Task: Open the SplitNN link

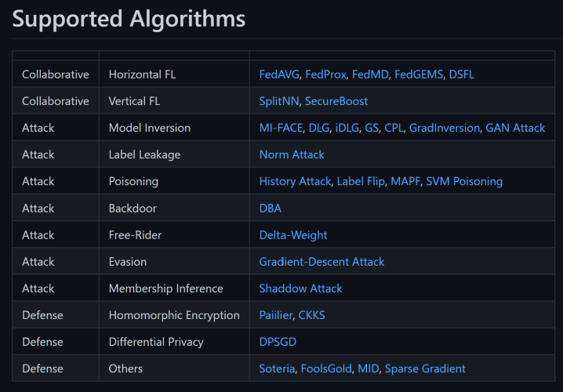Action: click(279, 101)
